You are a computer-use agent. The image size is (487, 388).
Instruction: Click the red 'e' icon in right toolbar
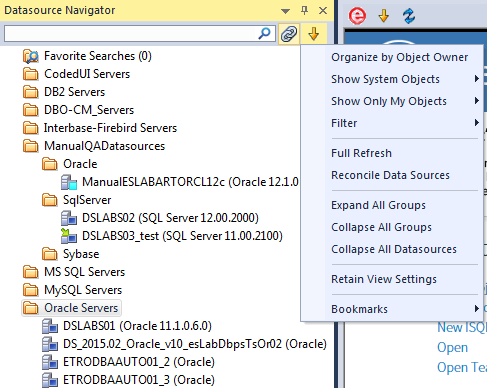[x=357, y=16]
